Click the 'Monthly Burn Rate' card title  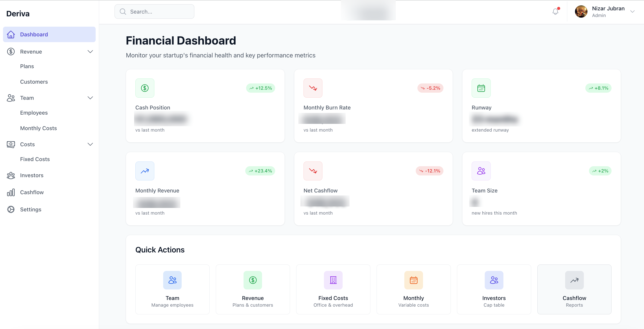tap(327, 108)
